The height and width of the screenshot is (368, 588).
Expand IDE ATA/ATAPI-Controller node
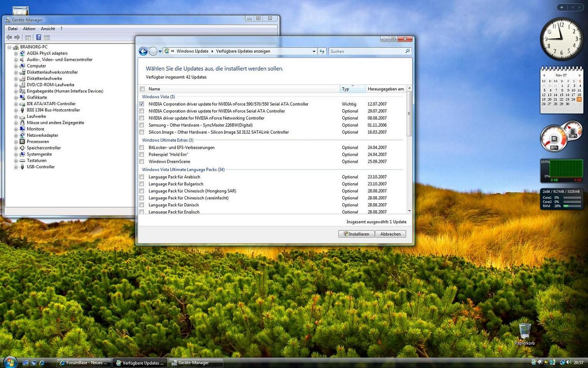16,104
